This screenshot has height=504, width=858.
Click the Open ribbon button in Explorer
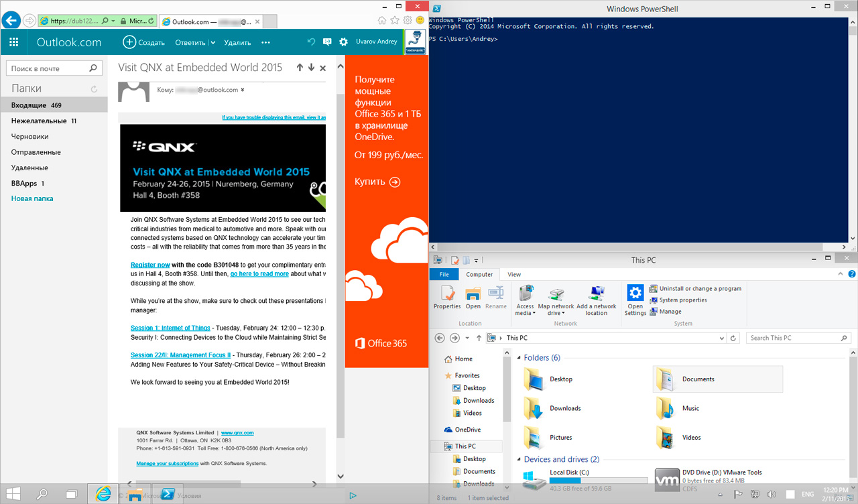(x=473, y=297)
